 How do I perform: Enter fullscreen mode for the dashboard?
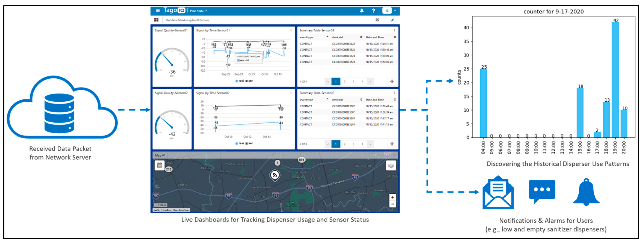pos(377,20)
